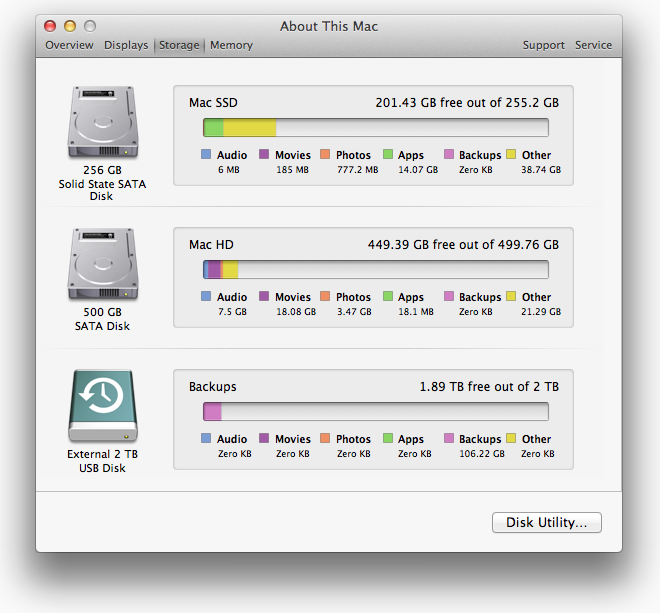Click Mac HD yellow Other swatch
This screenshot has width=660, height=613.
(511, 296)
